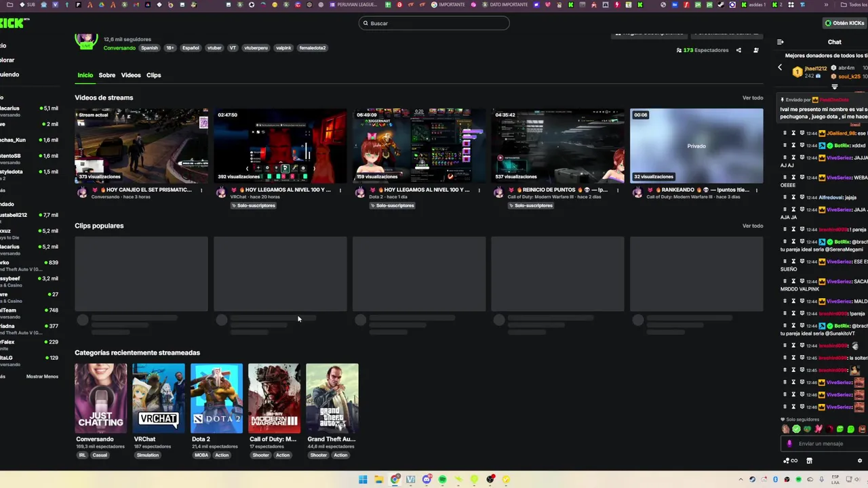Open the Grand Theft Auto category card
This screenshot has height=488, width=868.
coord(332,399)
